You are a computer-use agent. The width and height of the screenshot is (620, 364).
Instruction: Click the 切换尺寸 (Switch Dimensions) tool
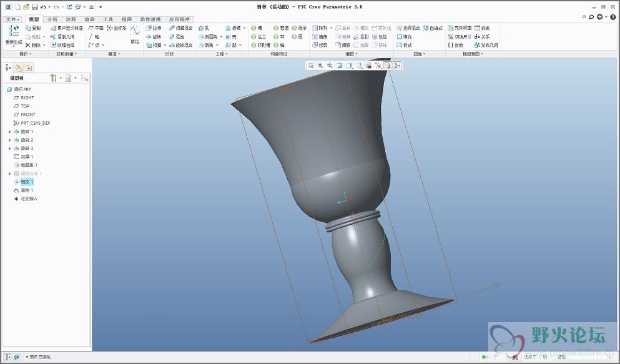click(x=460, y=37)
